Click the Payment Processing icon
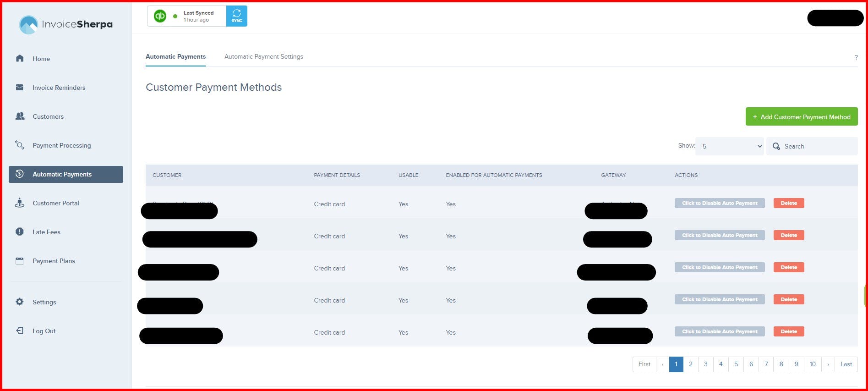 (x=20, y=145)
